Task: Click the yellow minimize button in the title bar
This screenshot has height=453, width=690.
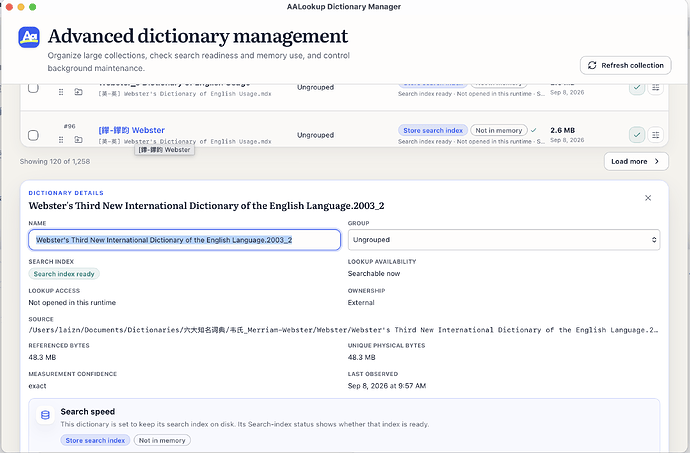Action: coord(21,7)
